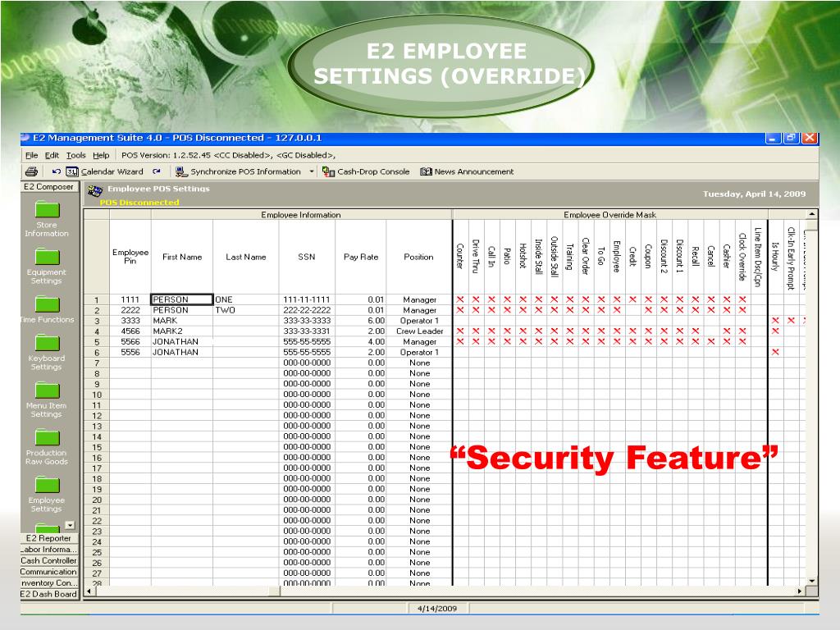Select Position cell Operator 1 in row 3
Image resolution: width=840 pixels, height=630 pixels.
click(419, 321)
